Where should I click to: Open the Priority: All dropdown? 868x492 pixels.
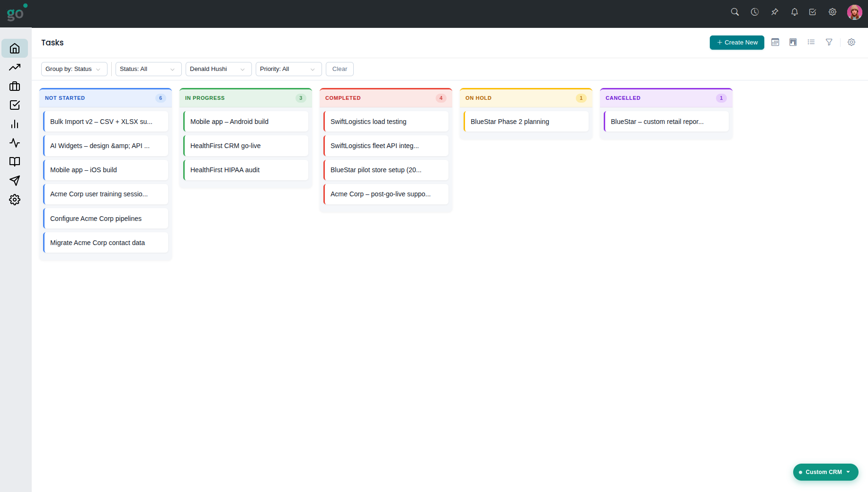pyautogui.click(x=289, y=69)
